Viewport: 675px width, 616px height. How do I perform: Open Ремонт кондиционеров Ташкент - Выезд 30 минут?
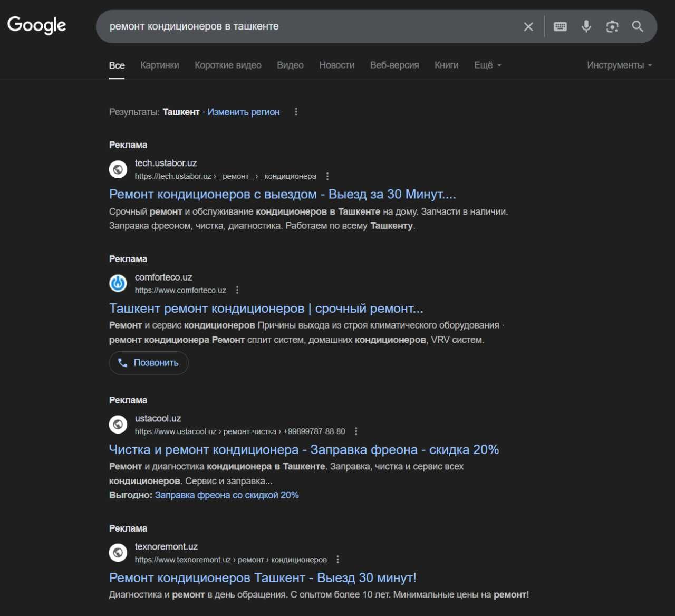pos(263,577)
